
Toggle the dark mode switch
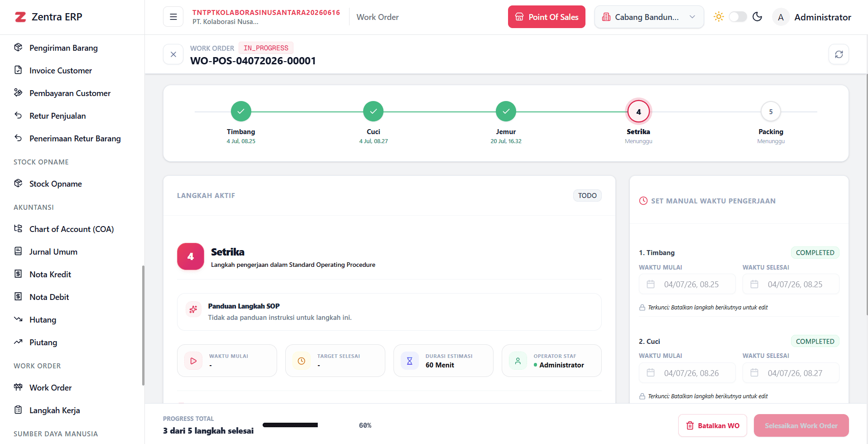coord(738,17)
